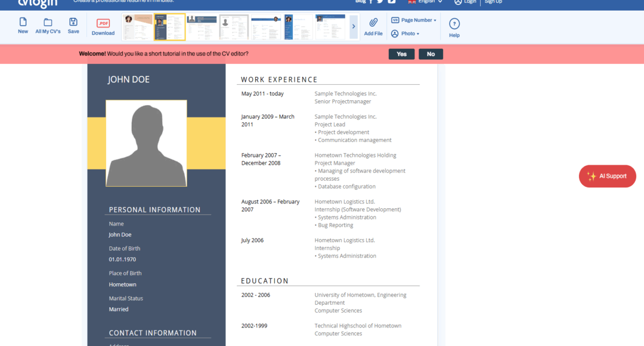Dismiss the tutorial by clicking No
Image resolution: width=644 pixels, height=346 pixels.
[431, 54]
